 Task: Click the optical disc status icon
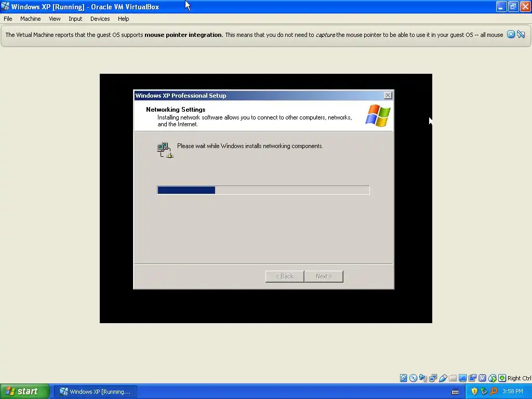click(x=413, y=378)
